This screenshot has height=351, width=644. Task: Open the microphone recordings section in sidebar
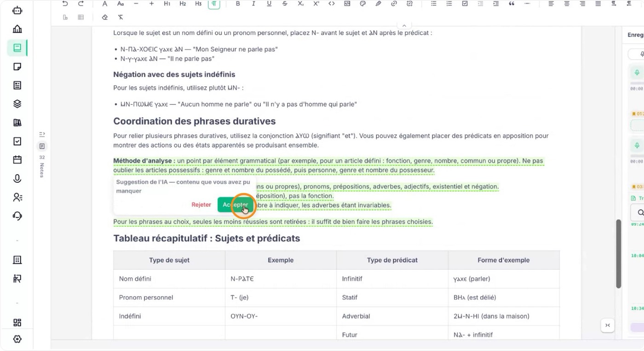[17, 179]
